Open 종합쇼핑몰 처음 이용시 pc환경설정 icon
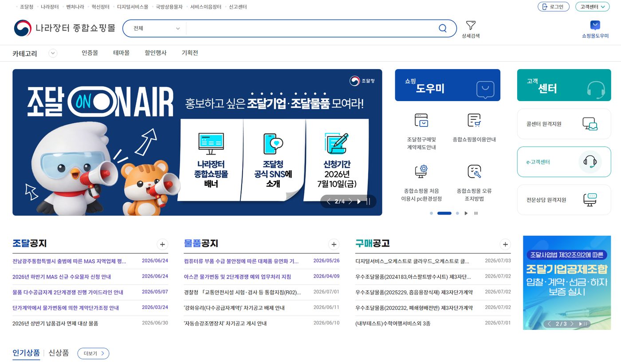This screenshot has width=621, height=364. 421,172
